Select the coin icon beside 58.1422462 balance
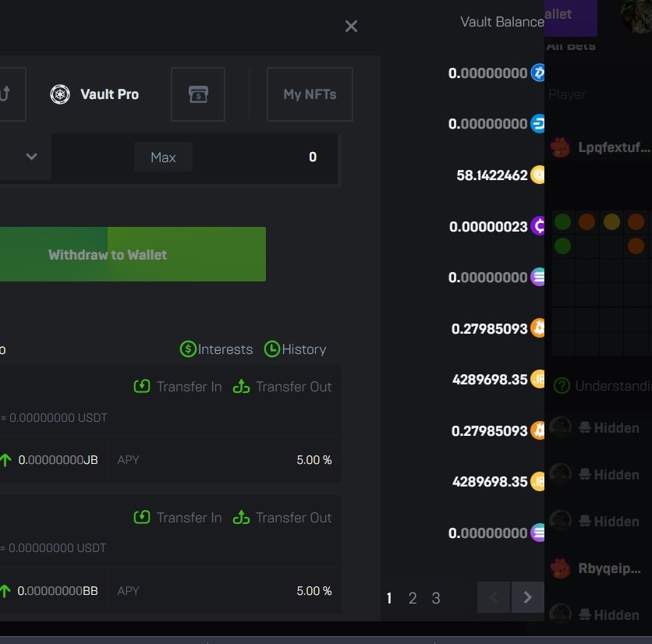652x644 pixels. 538,175
